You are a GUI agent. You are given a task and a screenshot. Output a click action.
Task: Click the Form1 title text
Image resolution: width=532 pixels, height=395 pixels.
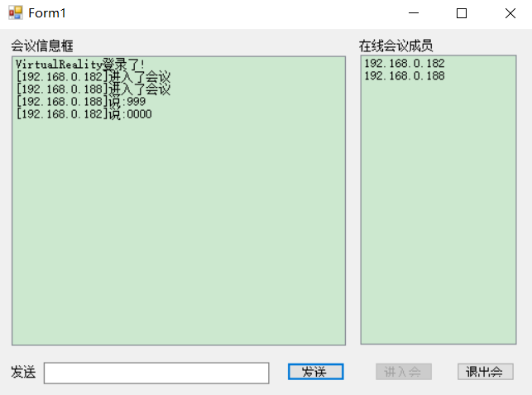click(x=47, y=13)
